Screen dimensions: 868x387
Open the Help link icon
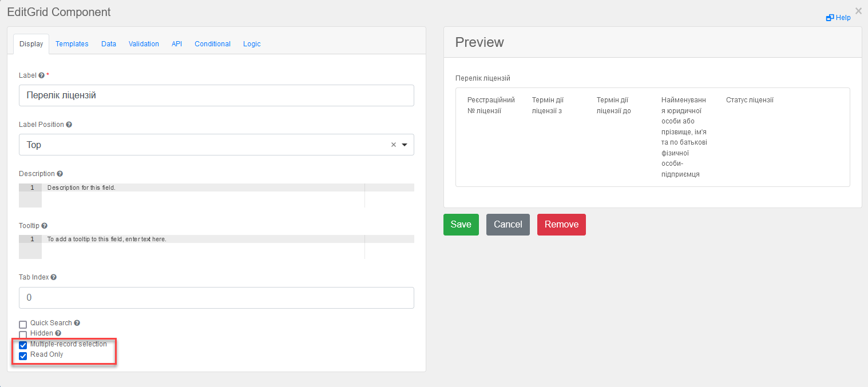click(830, 18)
